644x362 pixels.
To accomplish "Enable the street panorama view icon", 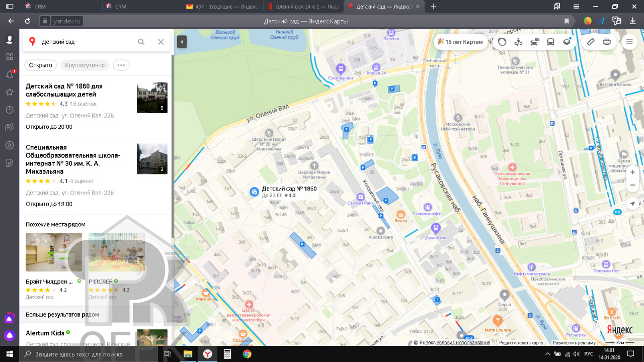I will point(518,42).
